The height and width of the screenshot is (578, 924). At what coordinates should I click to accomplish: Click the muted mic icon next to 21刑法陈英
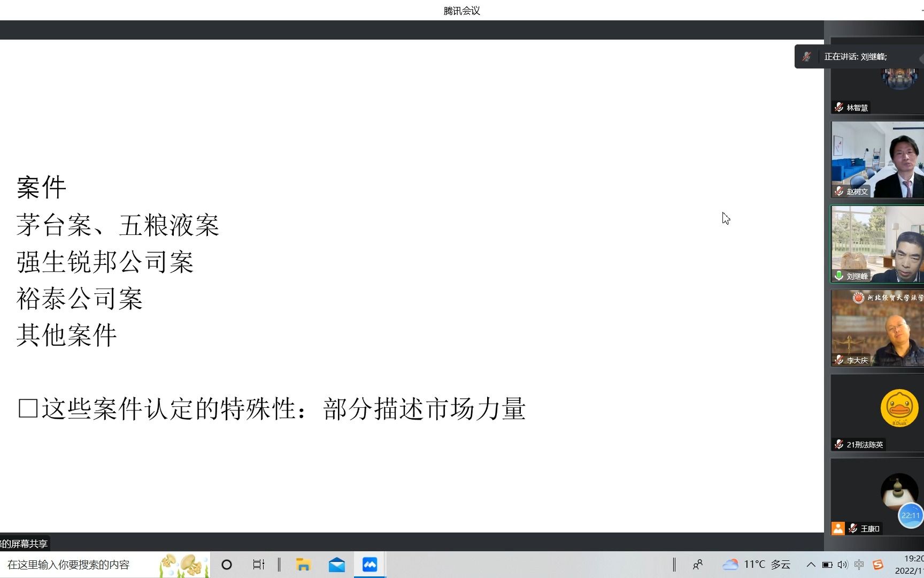point(839,444)
